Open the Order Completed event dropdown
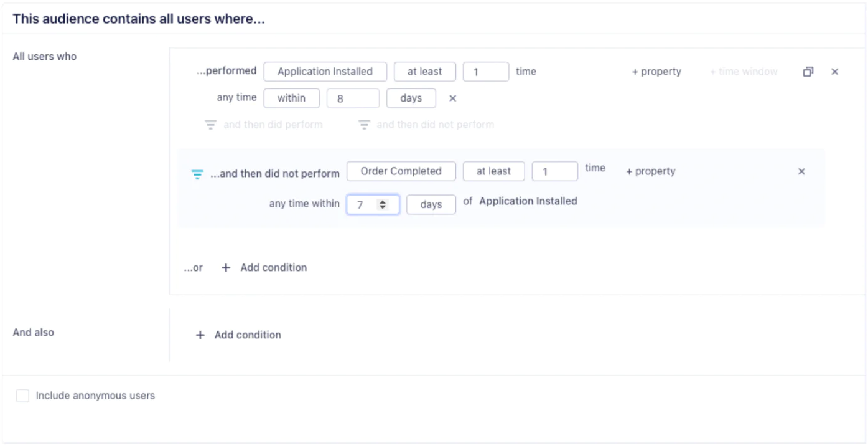 coord(401,171)
